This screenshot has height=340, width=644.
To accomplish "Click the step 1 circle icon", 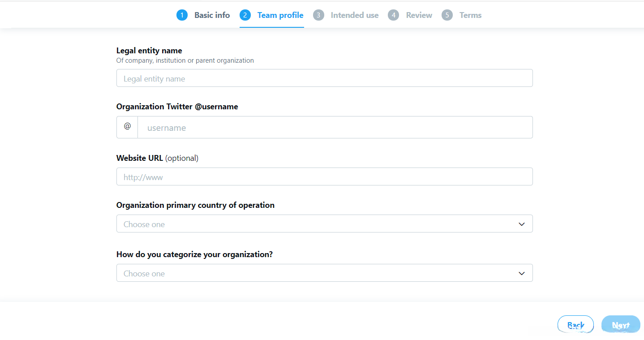I will point(182,15).
